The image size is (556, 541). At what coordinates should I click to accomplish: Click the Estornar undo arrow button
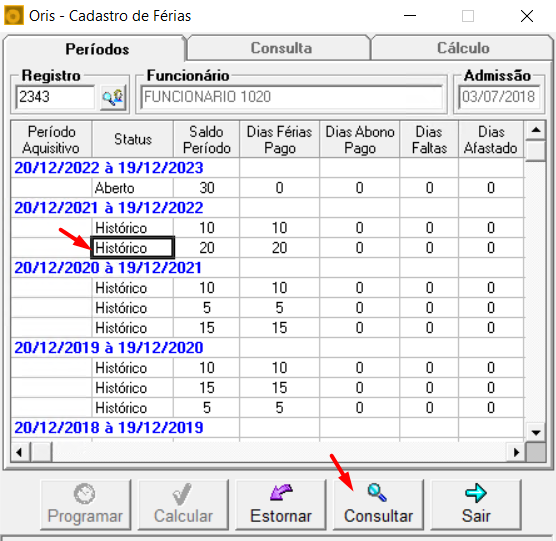[280, 504]
